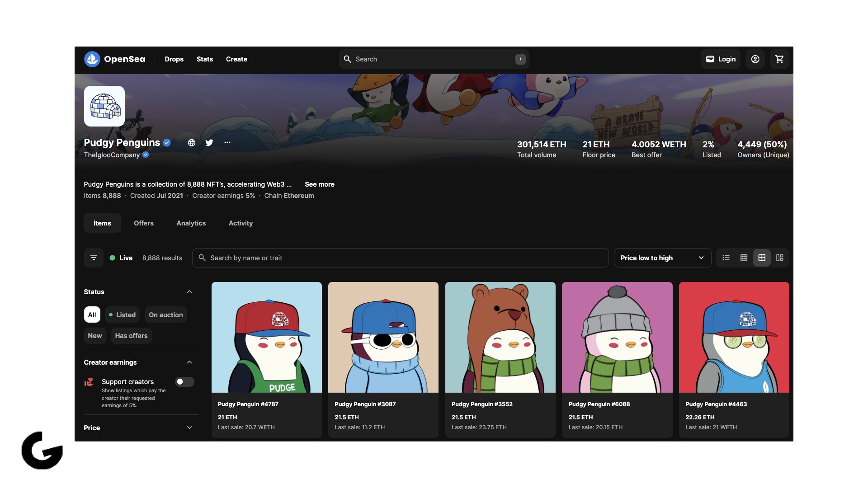Switch to small grid view icon
Image resolution: width=868 pixels, height=488 pixels.
[744, 258]
